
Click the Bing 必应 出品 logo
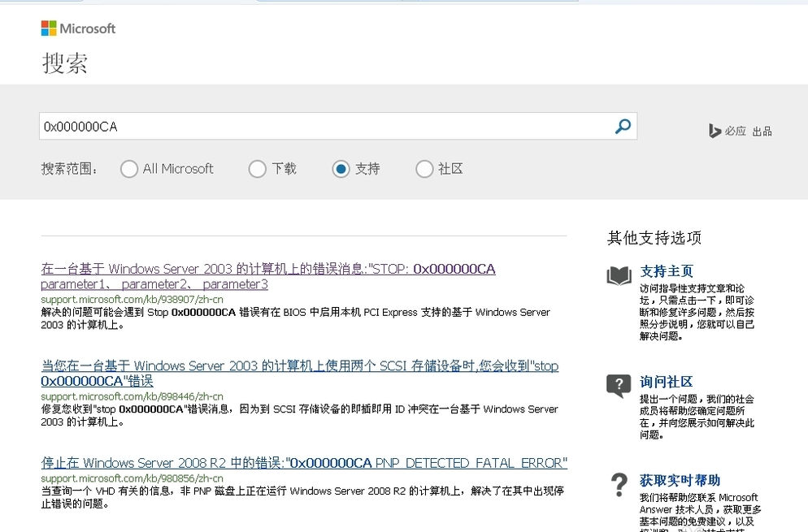tap(738, 130)
